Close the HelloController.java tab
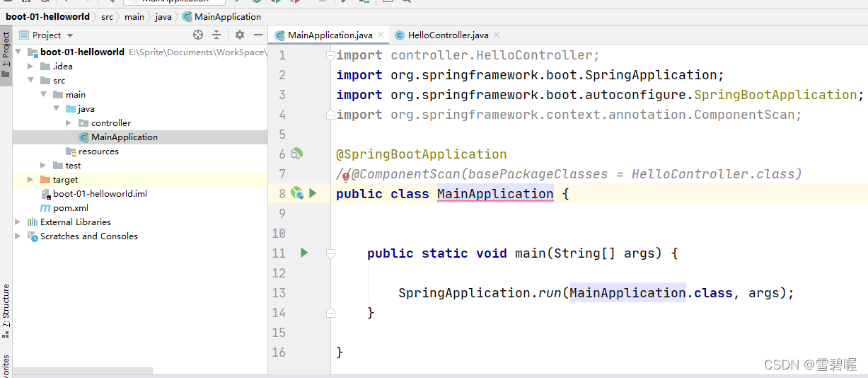The image size is (868, 378). tap(496, 34)
